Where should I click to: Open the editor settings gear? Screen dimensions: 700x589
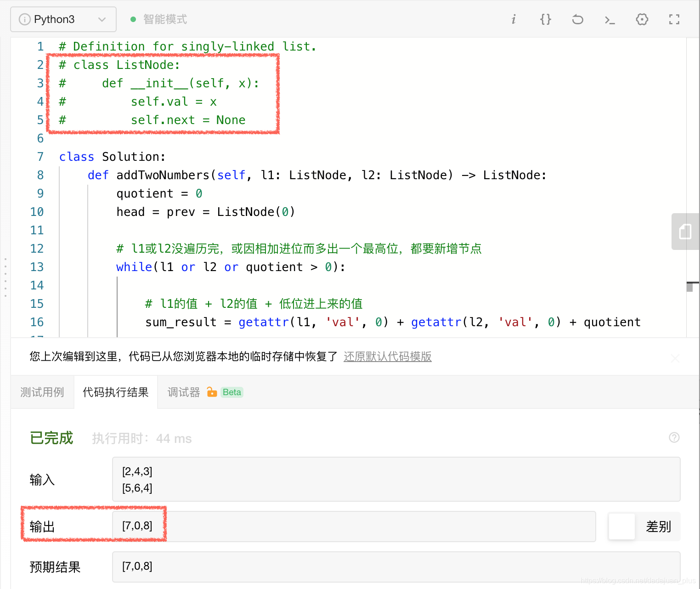[x=642, y=19]
